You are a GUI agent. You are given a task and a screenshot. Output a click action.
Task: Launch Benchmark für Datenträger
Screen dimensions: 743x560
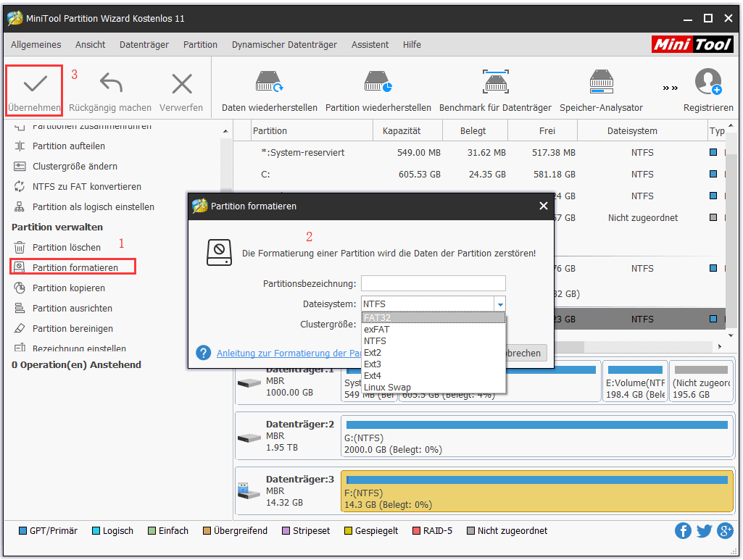coord(495,83)
